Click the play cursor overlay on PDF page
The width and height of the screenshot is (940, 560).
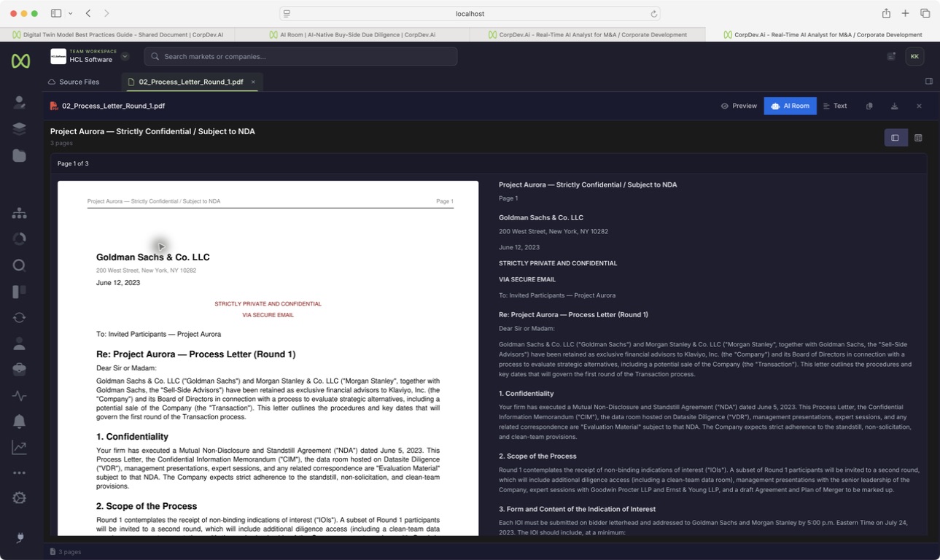pos(160,246)
